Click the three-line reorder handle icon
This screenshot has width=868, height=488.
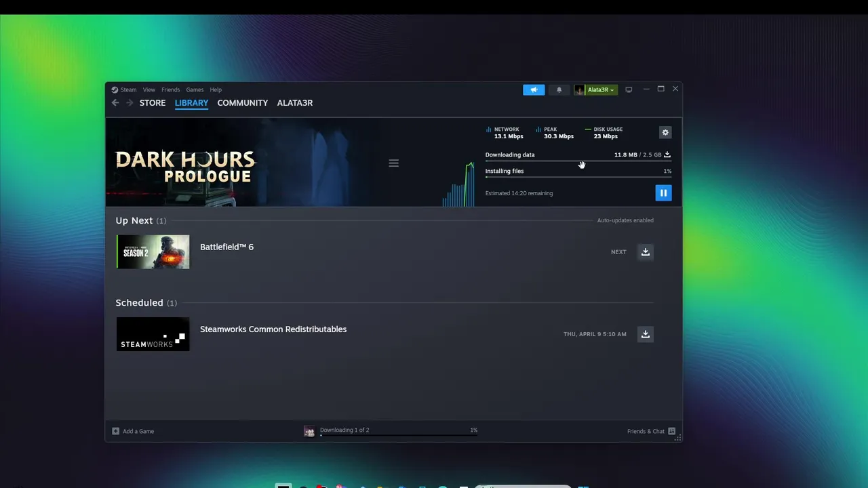point(393,163)
